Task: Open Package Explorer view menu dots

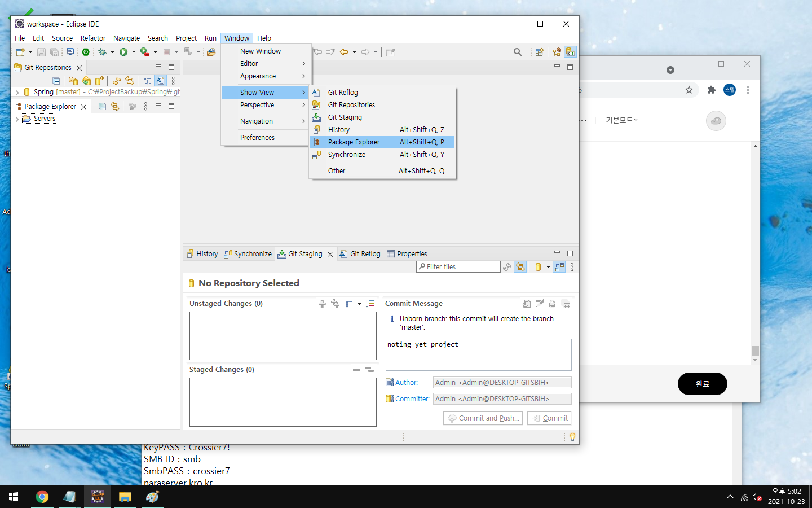Action: coord(145,106)
